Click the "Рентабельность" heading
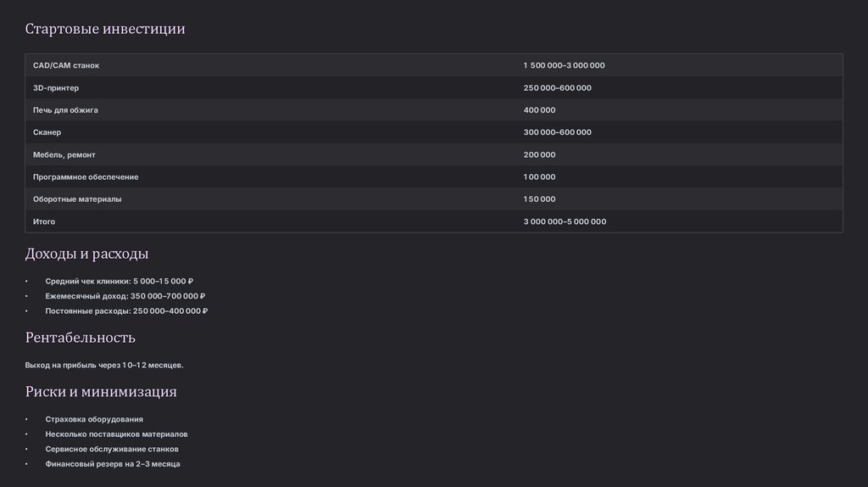This screenshot has width=868, height=487. point(81,338)
